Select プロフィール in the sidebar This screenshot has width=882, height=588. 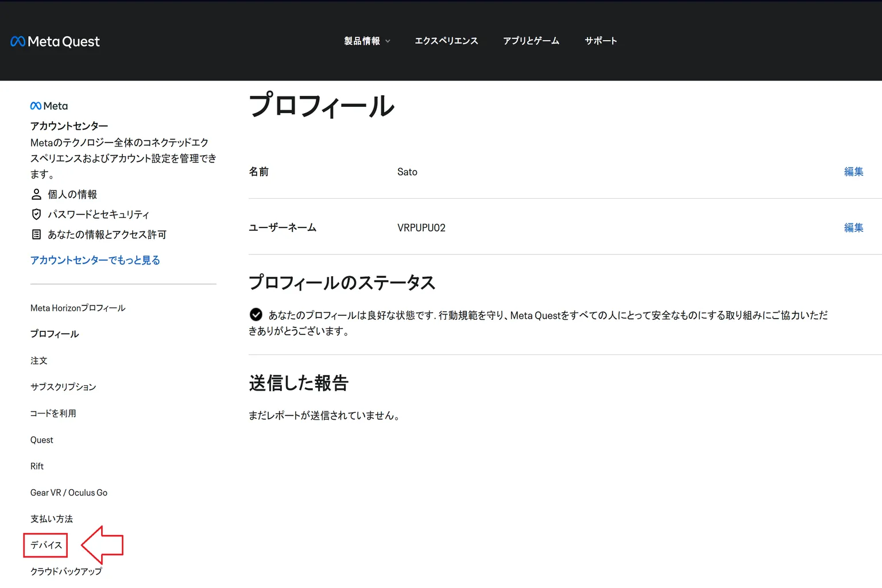(x=55, y=334)
